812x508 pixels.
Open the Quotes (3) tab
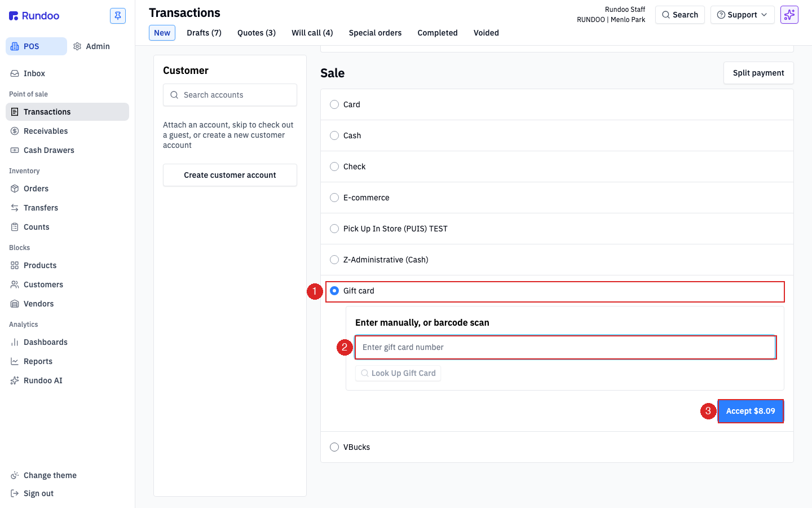[257, 33]
